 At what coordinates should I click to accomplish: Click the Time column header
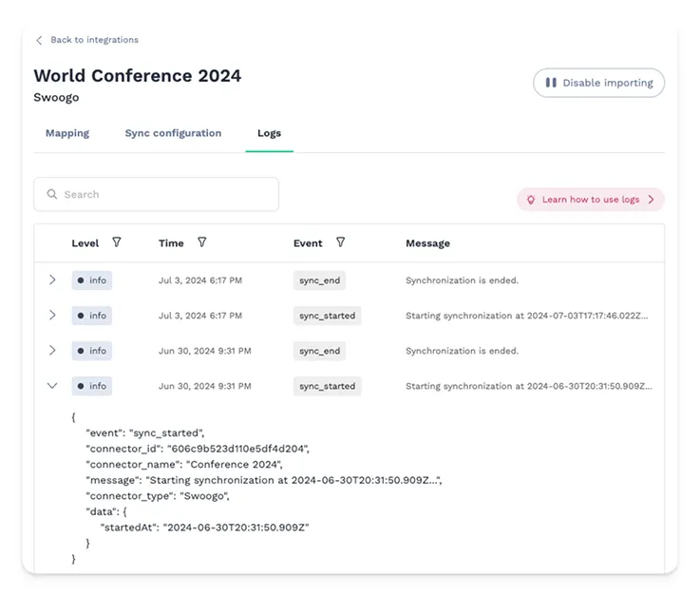(171, 243)
